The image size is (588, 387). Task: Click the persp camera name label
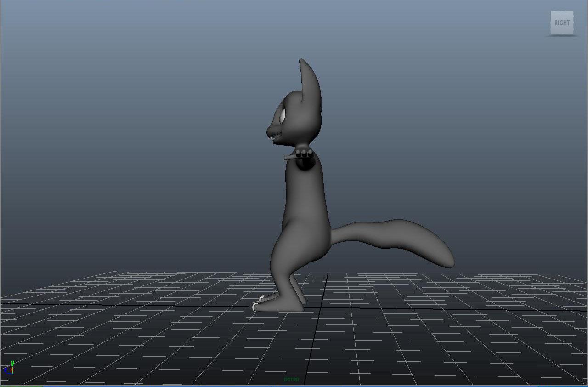[x=291, y=379]
